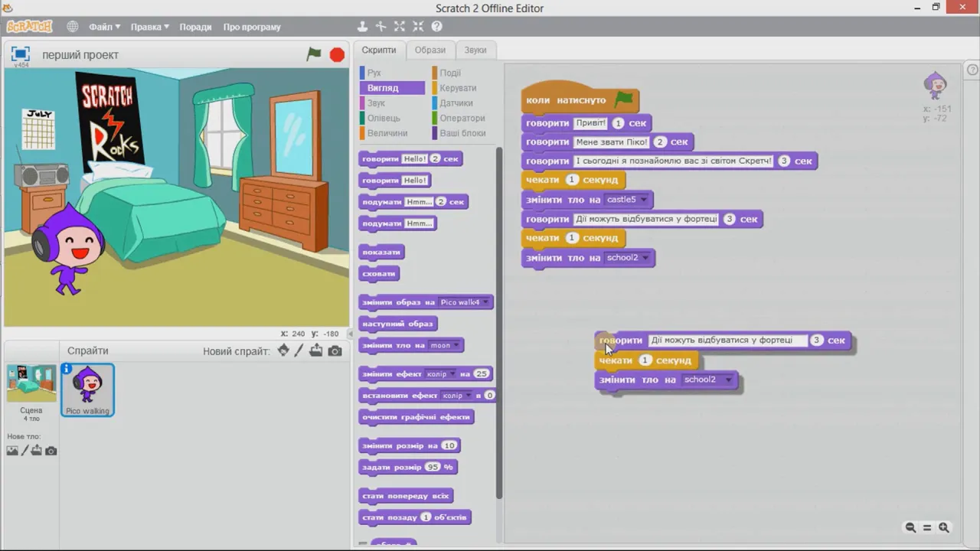
Task: Click the коли натиснуто flag hat block
Action: pyautogui.click(x=580, y=98)
